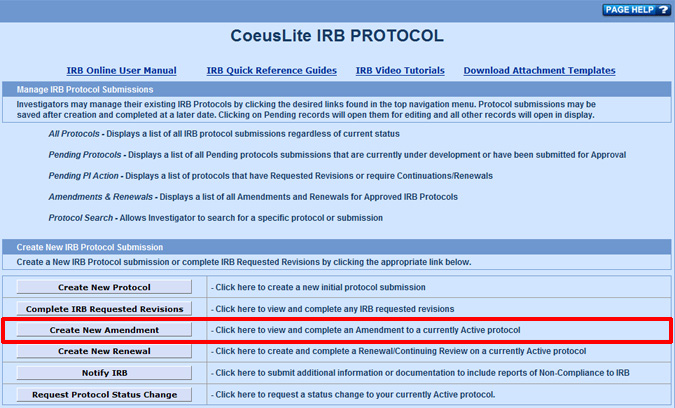Click Complete IRB Requested Revisions button

[x=105, y=309]
